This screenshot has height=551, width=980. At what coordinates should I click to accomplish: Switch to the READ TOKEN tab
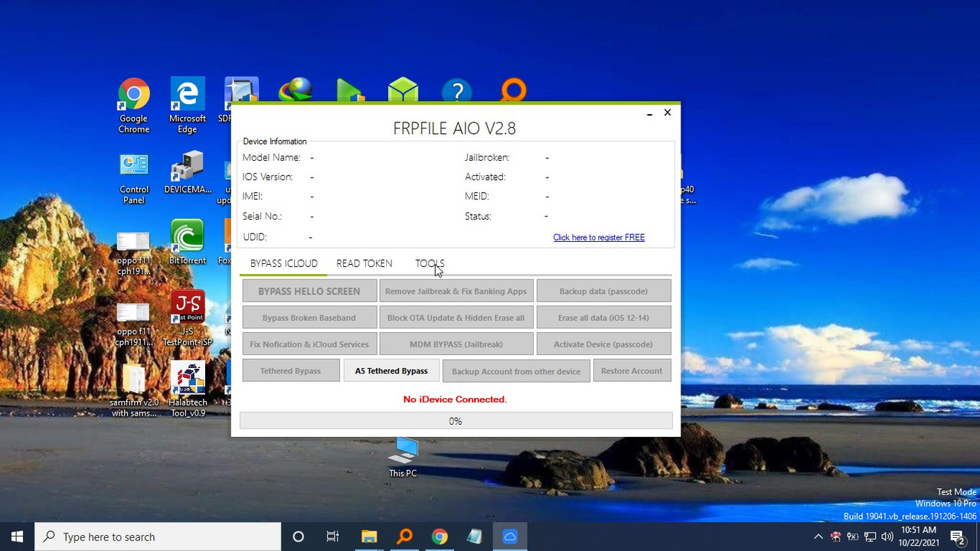pos(364,263)
